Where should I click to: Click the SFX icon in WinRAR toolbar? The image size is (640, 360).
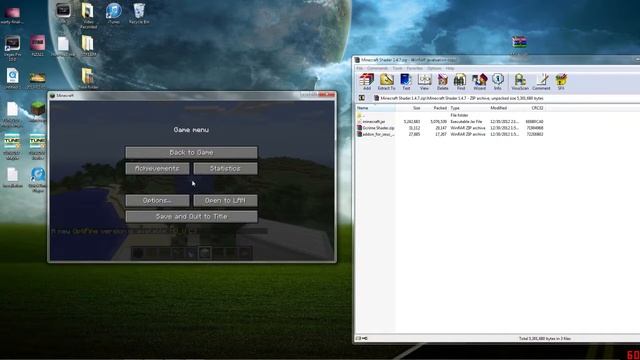pos(561,82)
